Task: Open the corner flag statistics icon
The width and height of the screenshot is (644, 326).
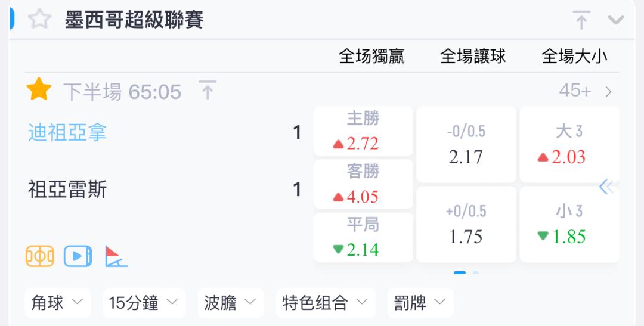Action: click(x=116, y=256)
